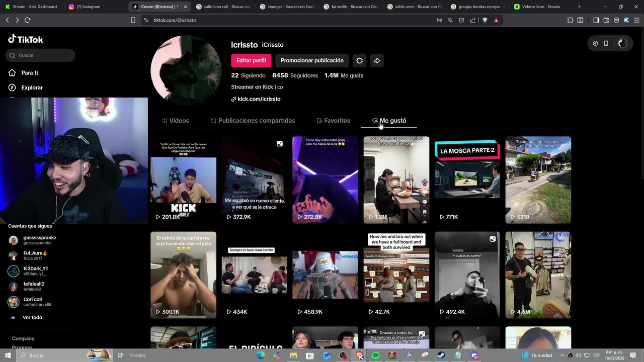Click the Windows Start button
Screen dimensions: 644x362
(x=8, y=355)
